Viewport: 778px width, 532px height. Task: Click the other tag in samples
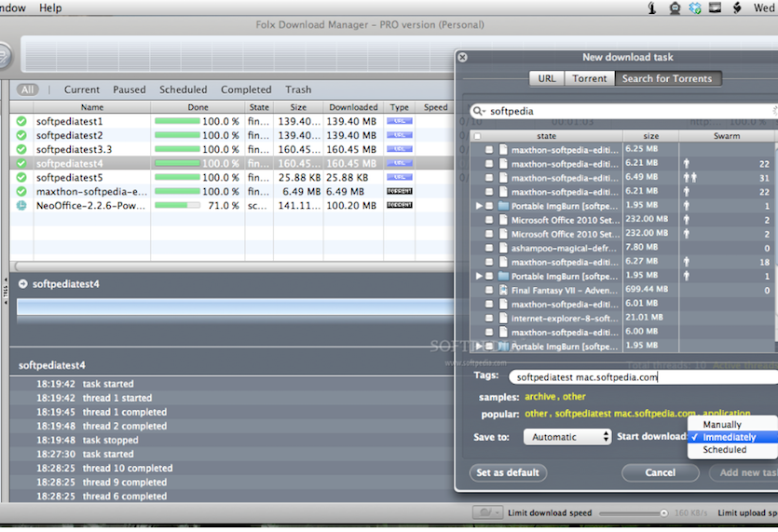click(574, 397)
